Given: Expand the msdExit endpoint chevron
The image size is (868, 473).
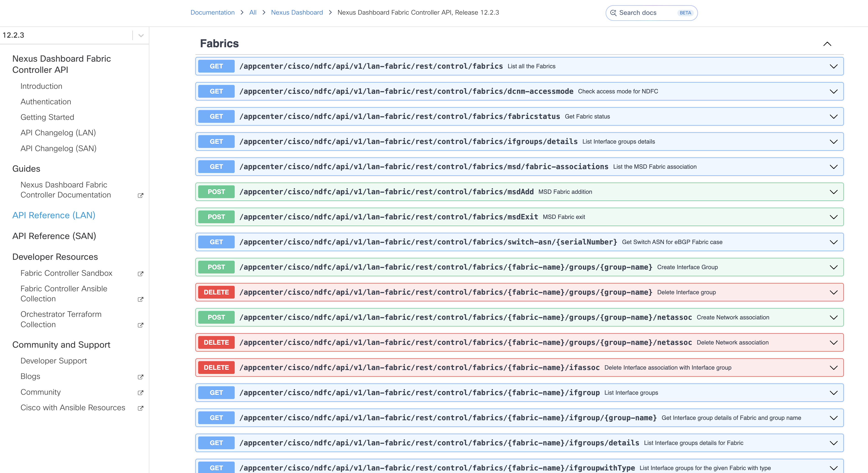Looking at the screenshot, I should 834,217.
